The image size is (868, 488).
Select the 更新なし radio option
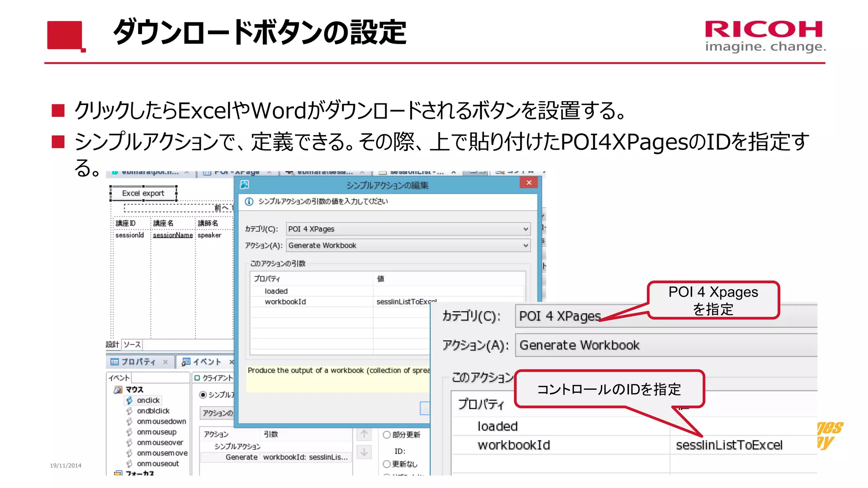pos(387,464)
